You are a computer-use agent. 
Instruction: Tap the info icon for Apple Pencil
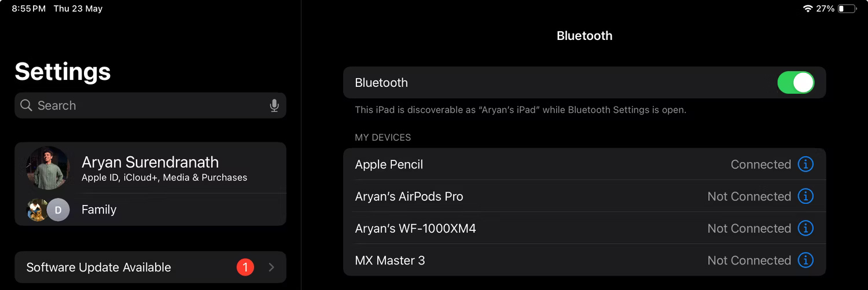click(x=805, y=164)
